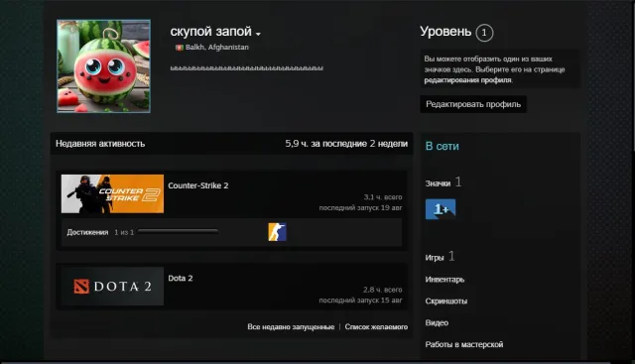Click the achievements progress bar

click(179, 232)
